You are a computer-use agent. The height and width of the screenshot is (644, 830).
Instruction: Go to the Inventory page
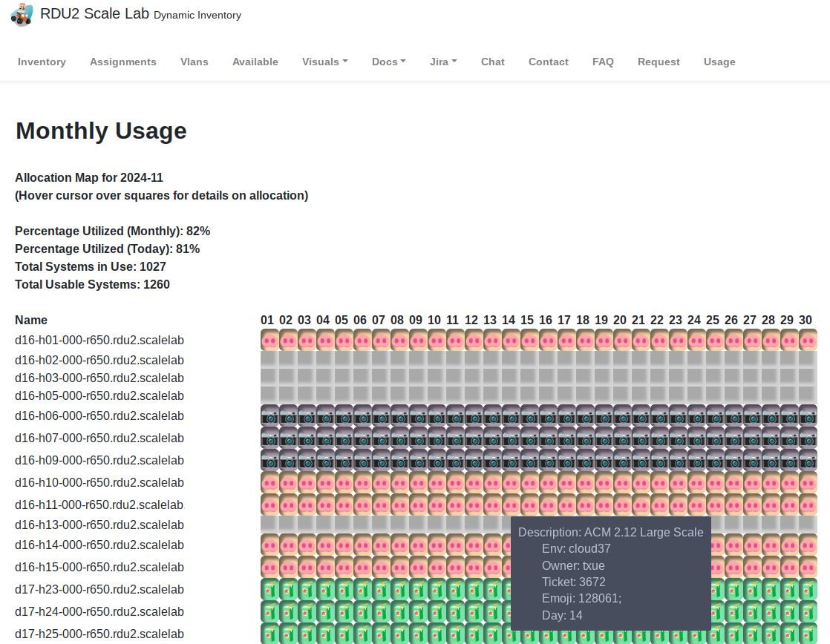[42, 62]
